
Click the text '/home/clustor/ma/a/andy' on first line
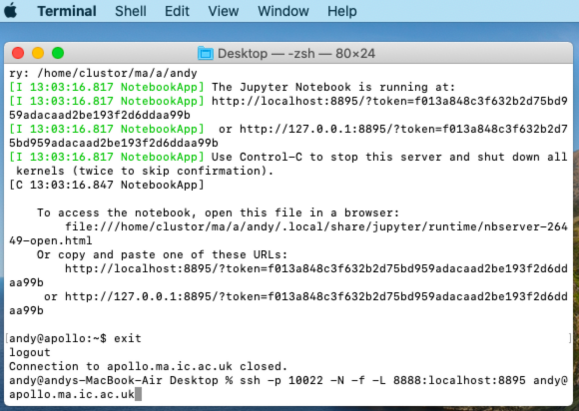(117, 73)
